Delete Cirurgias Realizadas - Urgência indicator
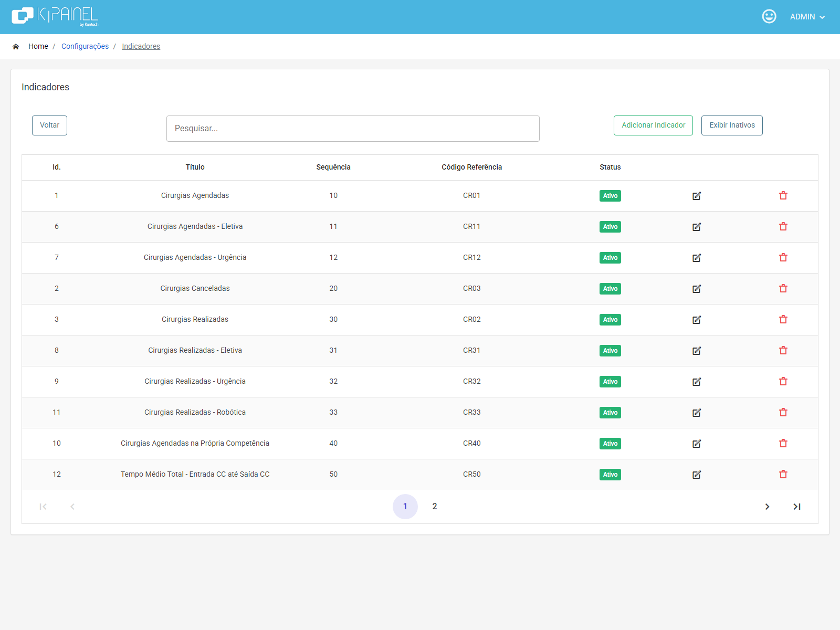This screenshot has width=840, height=630. click(783, 381)
